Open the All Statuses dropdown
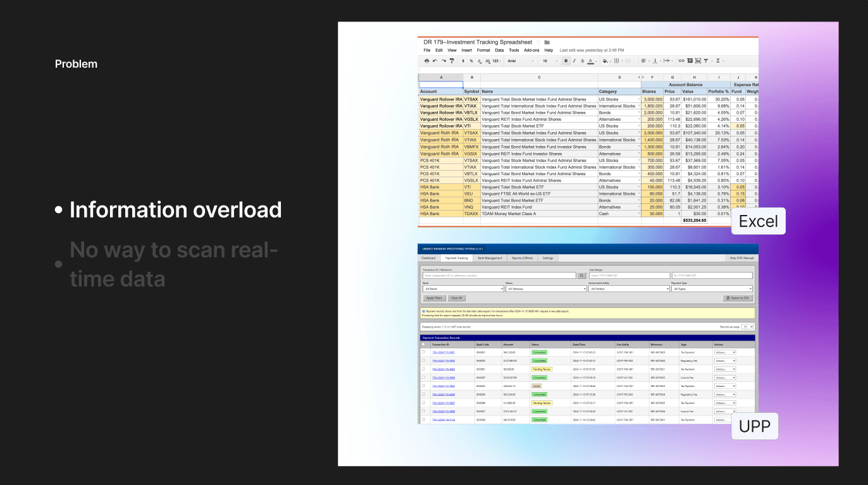 pos(546,289)
